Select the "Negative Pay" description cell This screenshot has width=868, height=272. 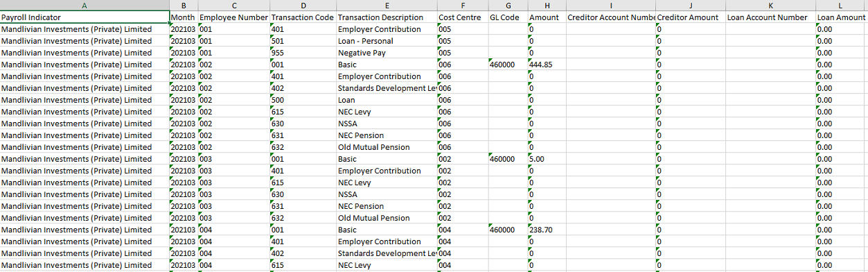[387, 53]
